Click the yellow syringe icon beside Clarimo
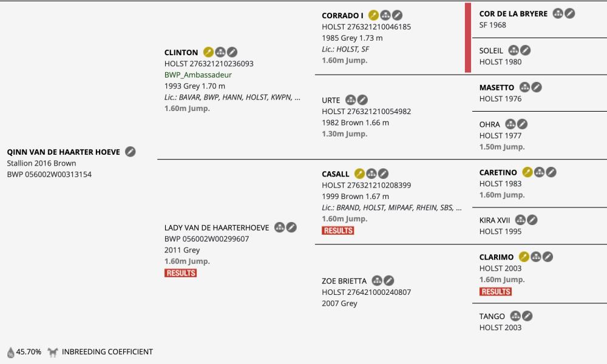 [x=524, y=257]
